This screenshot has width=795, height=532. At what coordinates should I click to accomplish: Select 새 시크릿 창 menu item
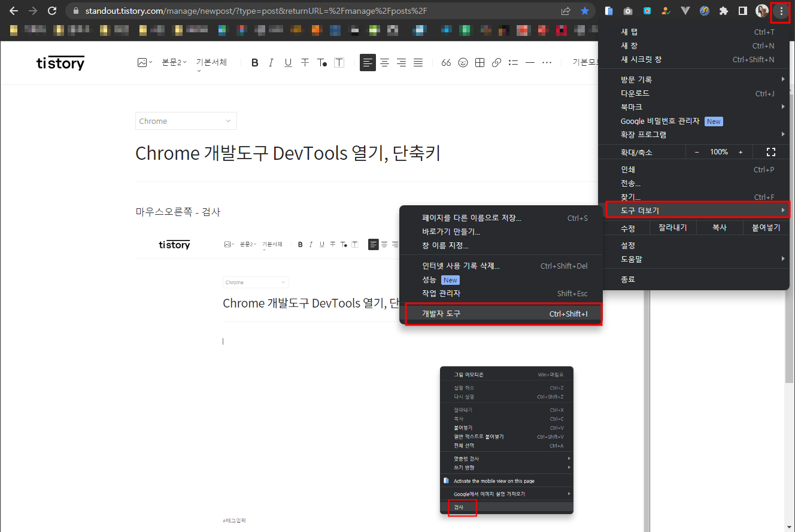point(694,59)
